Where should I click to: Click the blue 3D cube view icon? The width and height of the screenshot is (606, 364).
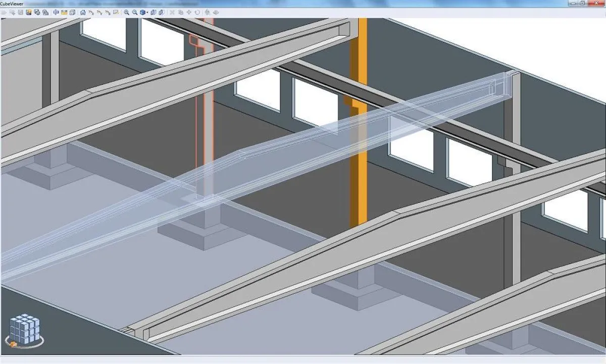click(x=142, y=12)
